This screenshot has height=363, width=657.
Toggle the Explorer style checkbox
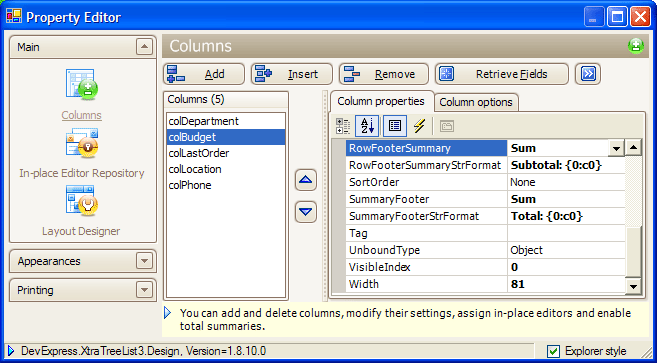pos(554,351)
